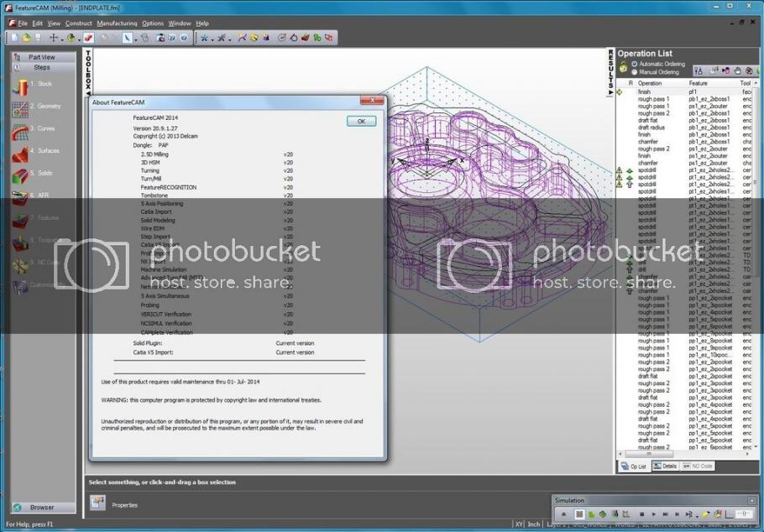764x532 pixels.
Task: Open the Window menu
Action: (x=180, y=23)
